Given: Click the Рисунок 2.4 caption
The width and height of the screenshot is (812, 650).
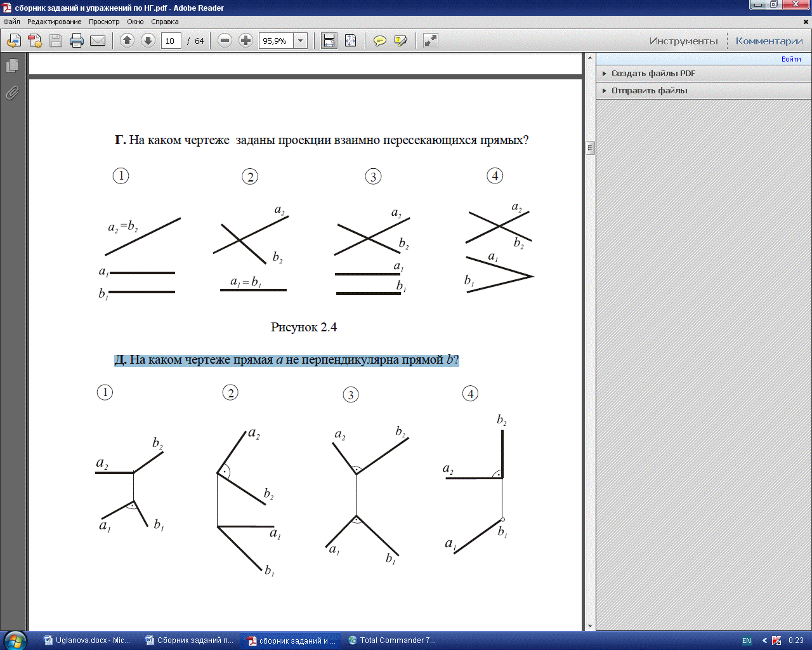Looking at the screenshot, I should pos(304,328).
